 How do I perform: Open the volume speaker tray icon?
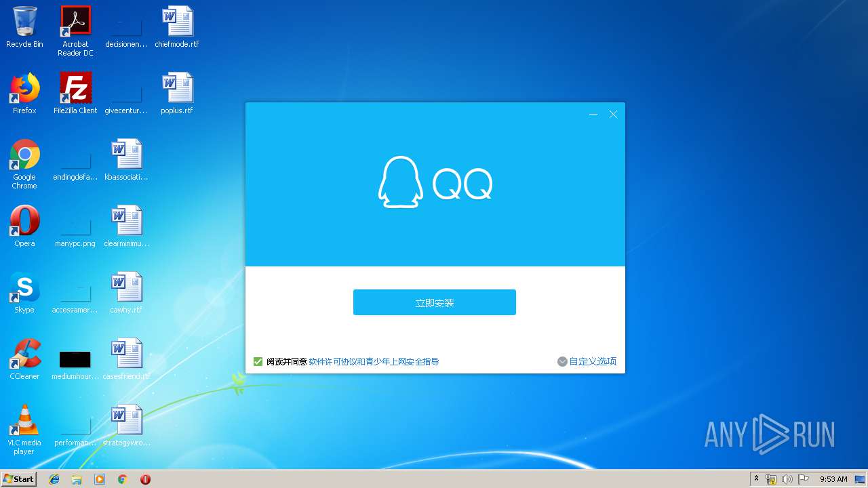[787, 479]
